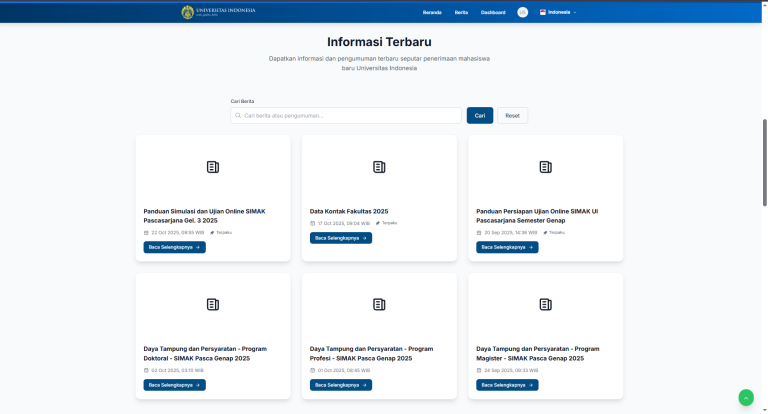Click Baca Selengkapnya for Data Kontak Fakultas 2025
The width and height of the screenshot is (768, 414).
(x=341, y=238)
